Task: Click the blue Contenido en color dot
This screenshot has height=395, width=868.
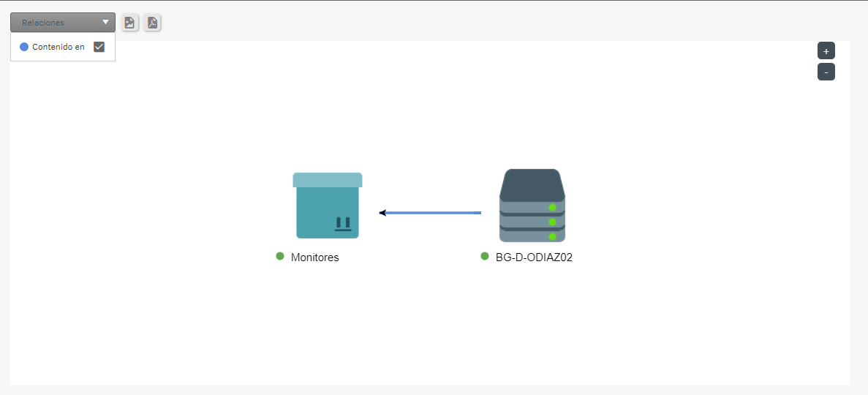Action: point(24,47)
